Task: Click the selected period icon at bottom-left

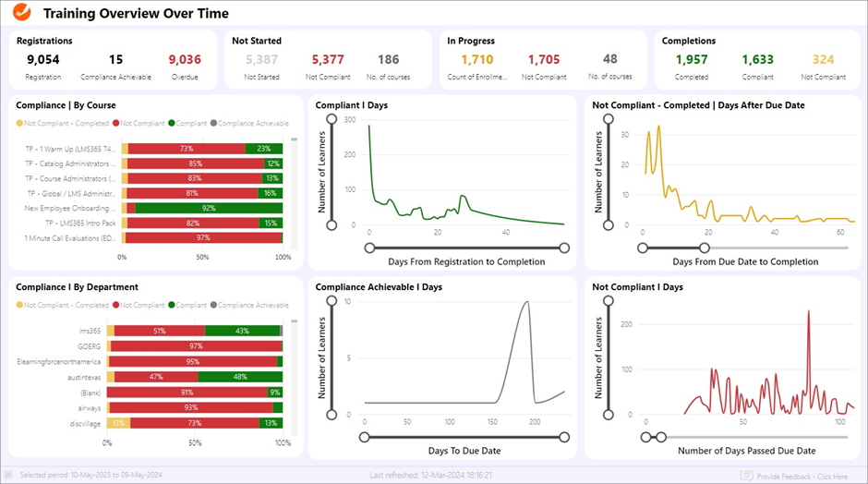Action: coord(9,475)
